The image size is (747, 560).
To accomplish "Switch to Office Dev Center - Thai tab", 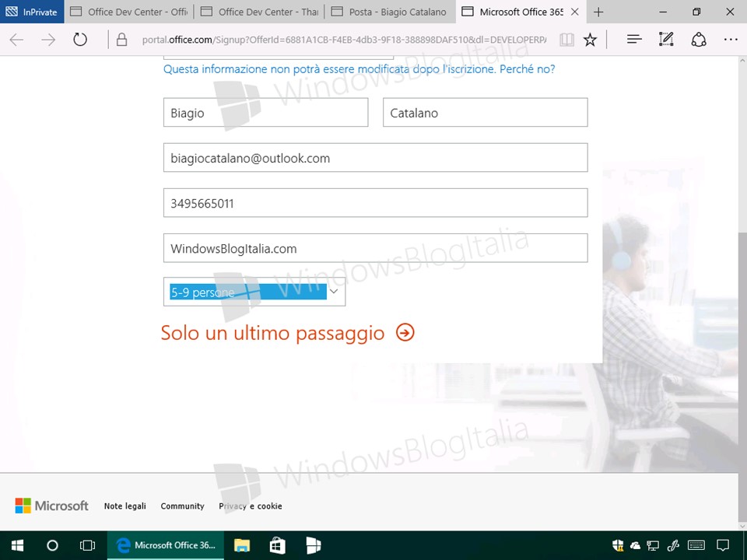I will [x=259, y=12].
